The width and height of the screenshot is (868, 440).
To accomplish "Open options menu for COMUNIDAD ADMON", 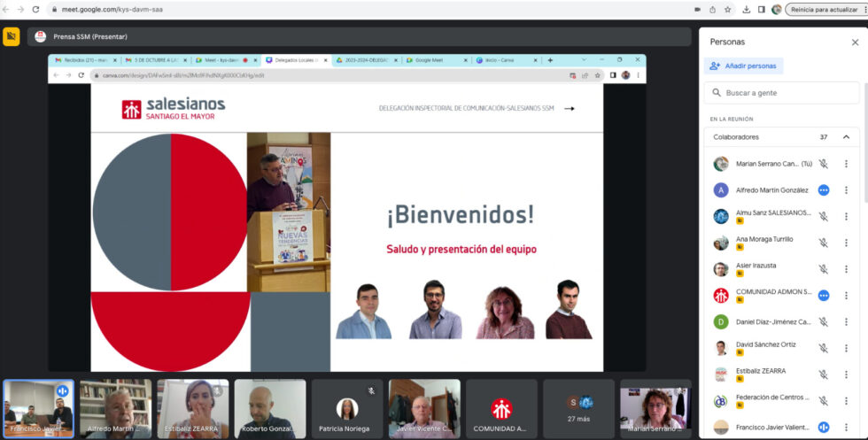I will pos(846,296).
